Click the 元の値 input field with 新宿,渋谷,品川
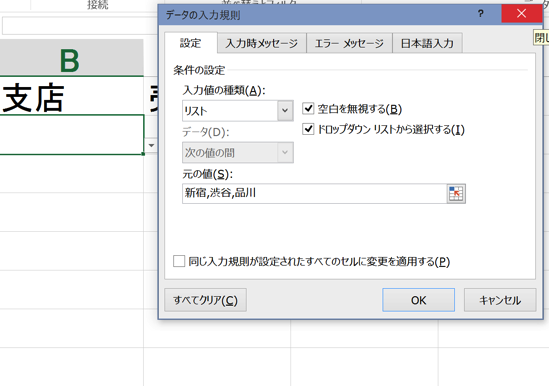Screen dimensions: 549x386 pyautogui.click(x=314, y=193)
